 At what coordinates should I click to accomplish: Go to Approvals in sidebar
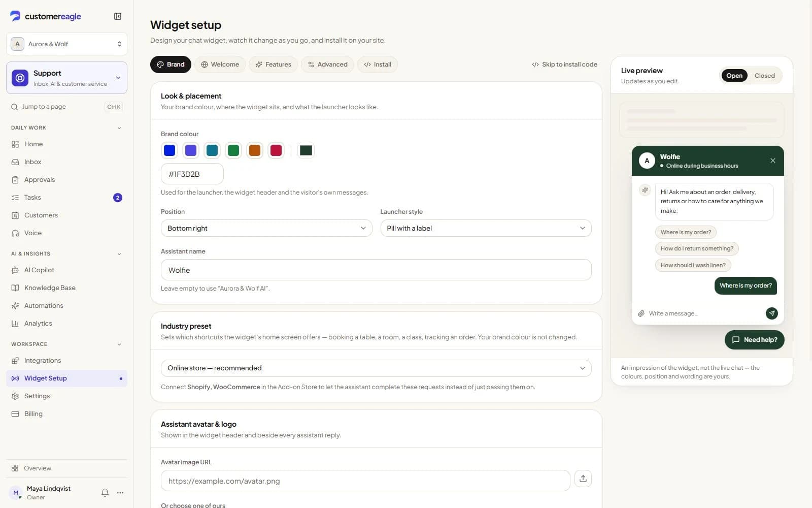coord(66,180)
